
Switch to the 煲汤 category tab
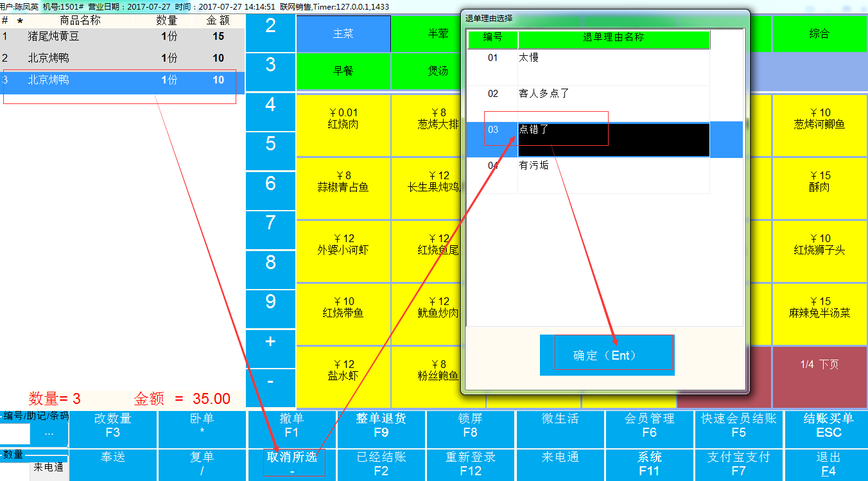tap(426, 71)
